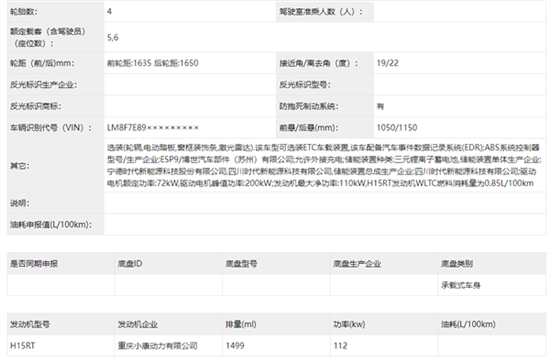Viewport: 550px width, 362px height.
Task: Select the displacement value 1499
Action: coord(235,346)
